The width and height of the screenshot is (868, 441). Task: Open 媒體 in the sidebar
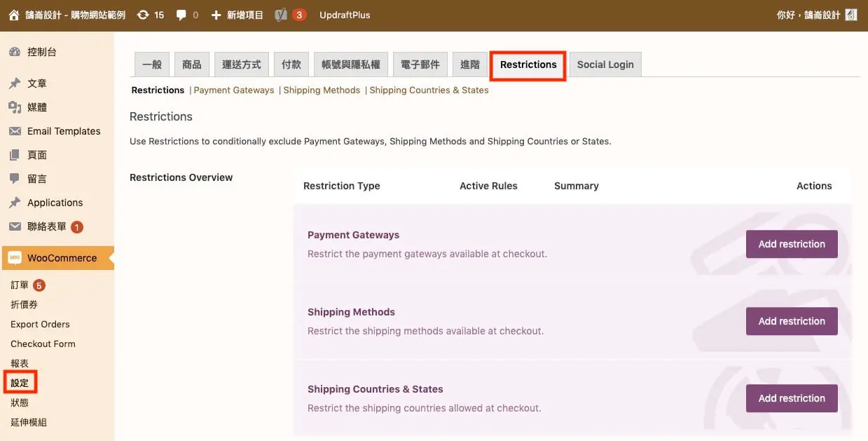(x=37, y=107)
